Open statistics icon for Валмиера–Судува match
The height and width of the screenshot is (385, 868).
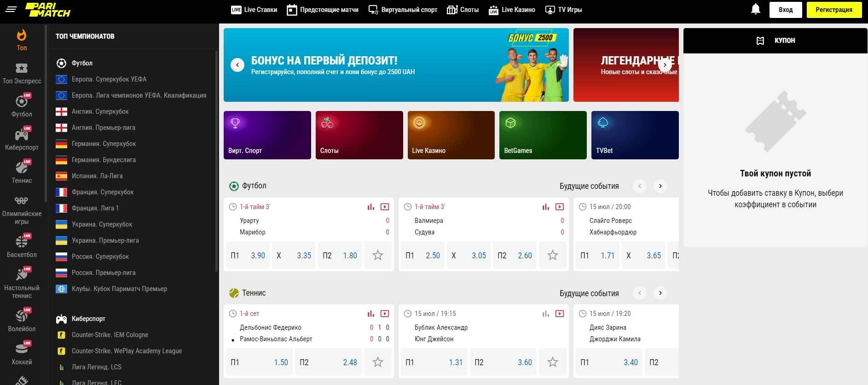tap(546, 207)
